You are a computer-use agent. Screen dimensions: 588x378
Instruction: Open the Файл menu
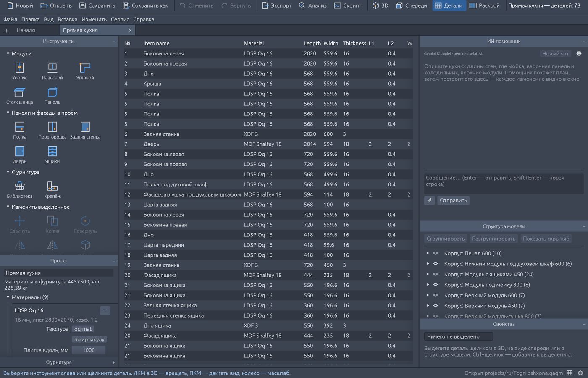pyautogui.click(x=10, y=19)
